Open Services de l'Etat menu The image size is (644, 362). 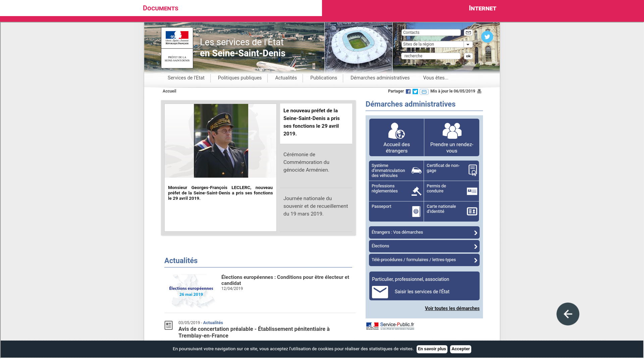[x=186, y=78]
